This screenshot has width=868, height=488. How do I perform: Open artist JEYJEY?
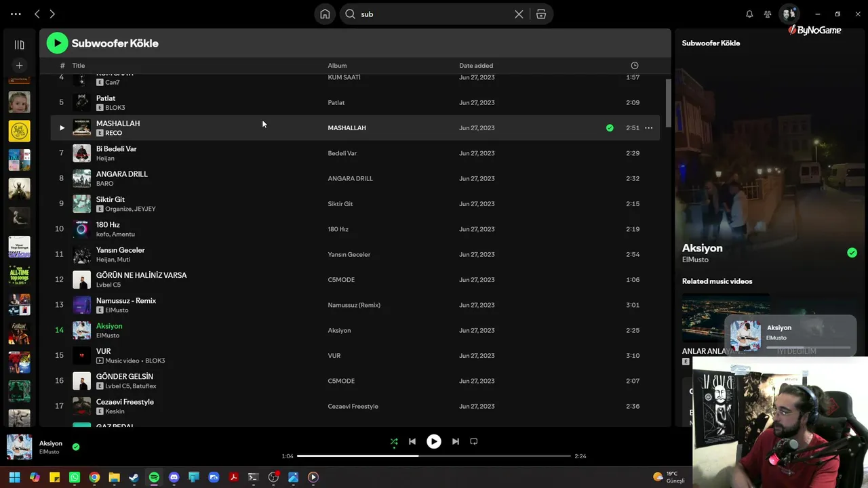(x=145, y=209)
